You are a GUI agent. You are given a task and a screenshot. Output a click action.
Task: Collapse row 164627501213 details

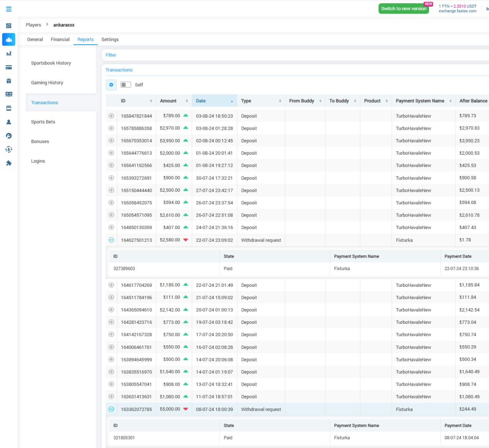[x=111, y=240]
